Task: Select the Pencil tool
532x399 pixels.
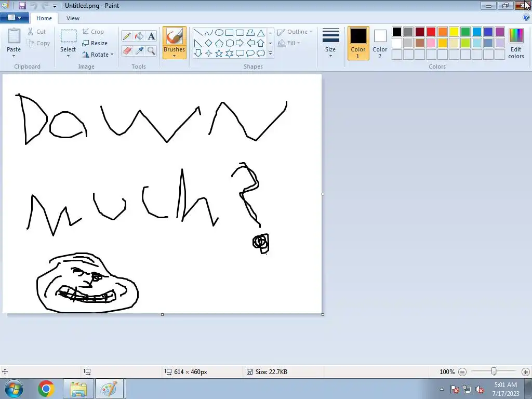Action: [127, 36]
